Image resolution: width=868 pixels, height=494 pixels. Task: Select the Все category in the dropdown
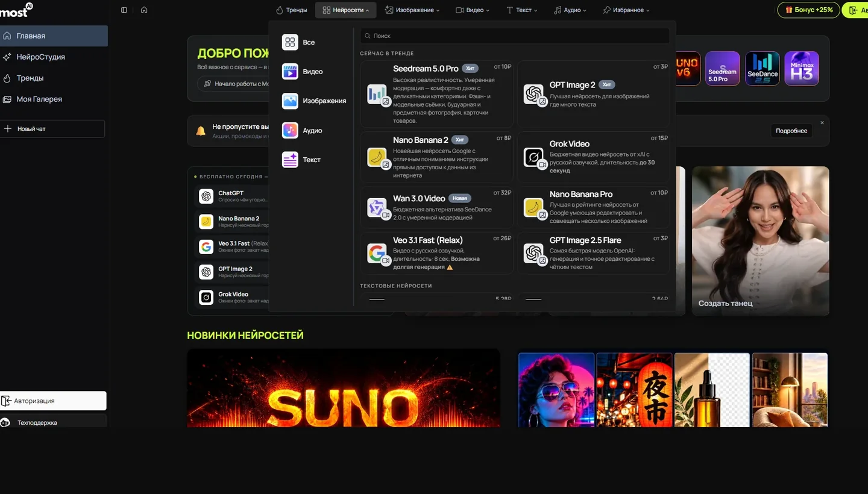[310, 42]
